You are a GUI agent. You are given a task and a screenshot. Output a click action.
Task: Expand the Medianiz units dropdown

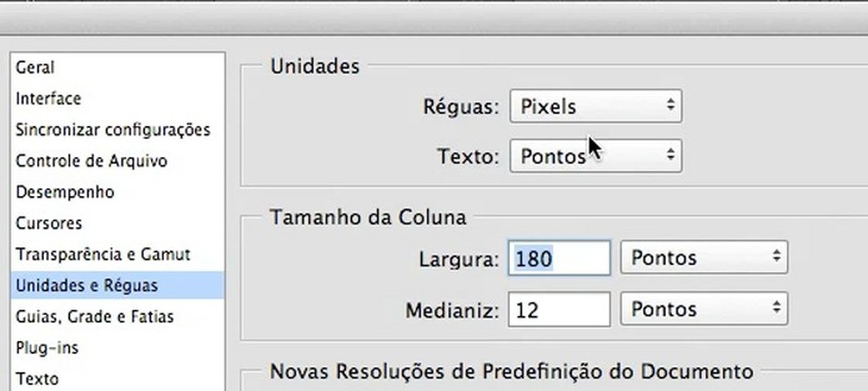pyautogui.click(x=704, y=309)
